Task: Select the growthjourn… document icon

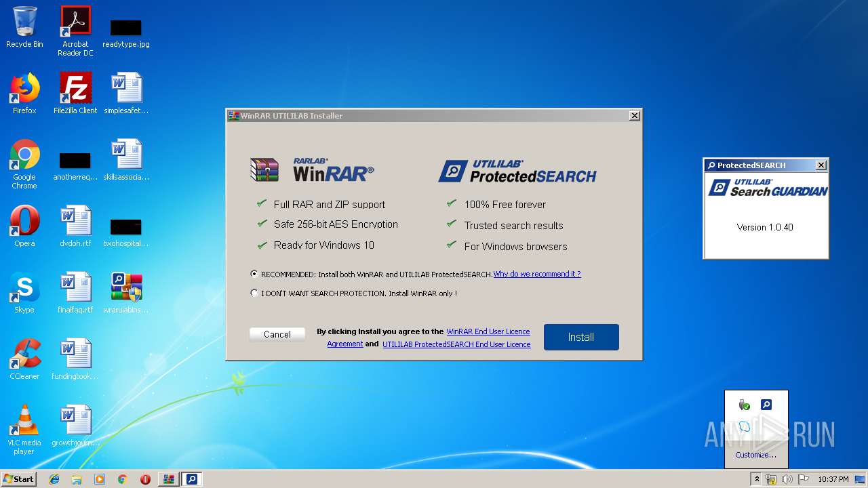Action: 75,426
